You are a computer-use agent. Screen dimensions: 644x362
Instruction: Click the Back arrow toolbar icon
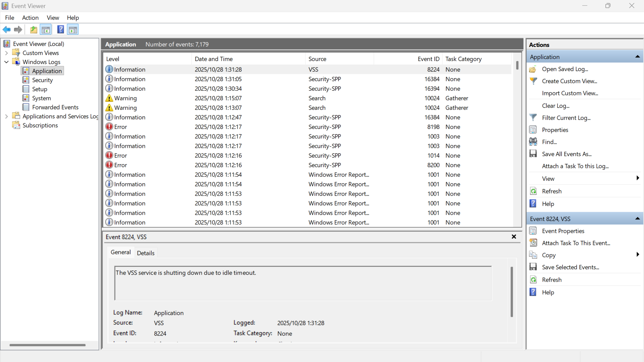point(6,29)
